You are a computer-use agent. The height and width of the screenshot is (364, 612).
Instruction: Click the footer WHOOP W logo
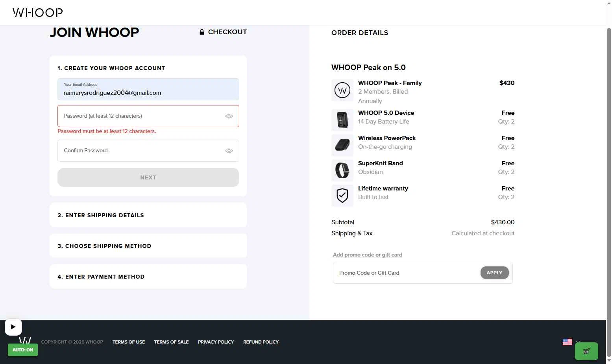[x=25, y=341]
